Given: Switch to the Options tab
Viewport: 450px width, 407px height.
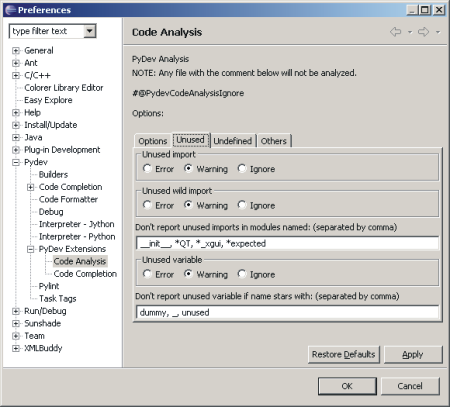Looking at the screenshot, I should 153,141.
